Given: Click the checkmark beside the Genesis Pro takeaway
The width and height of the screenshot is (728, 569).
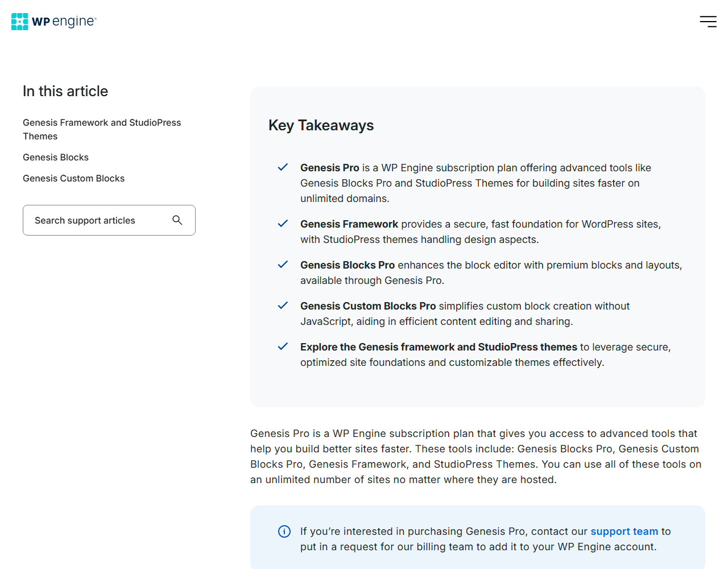Looking at the screenshot, I should point(283,167).
